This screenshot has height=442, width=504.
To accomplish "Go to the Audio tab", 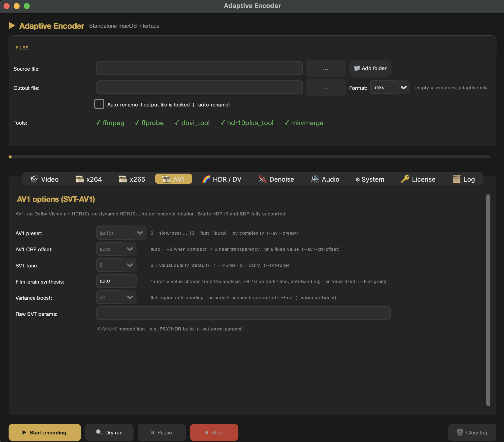I will 325,179.
